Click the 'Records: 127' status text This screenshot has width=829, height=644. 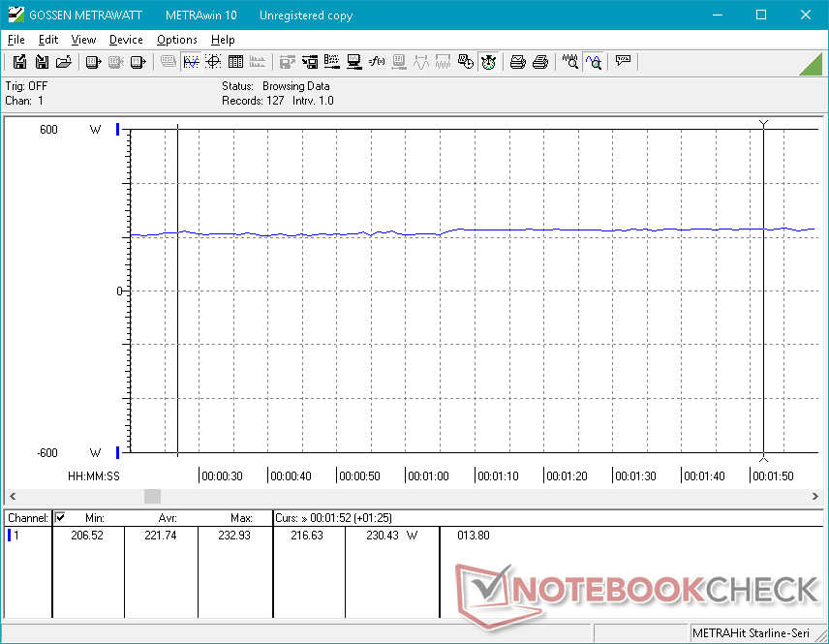point(253,101)
